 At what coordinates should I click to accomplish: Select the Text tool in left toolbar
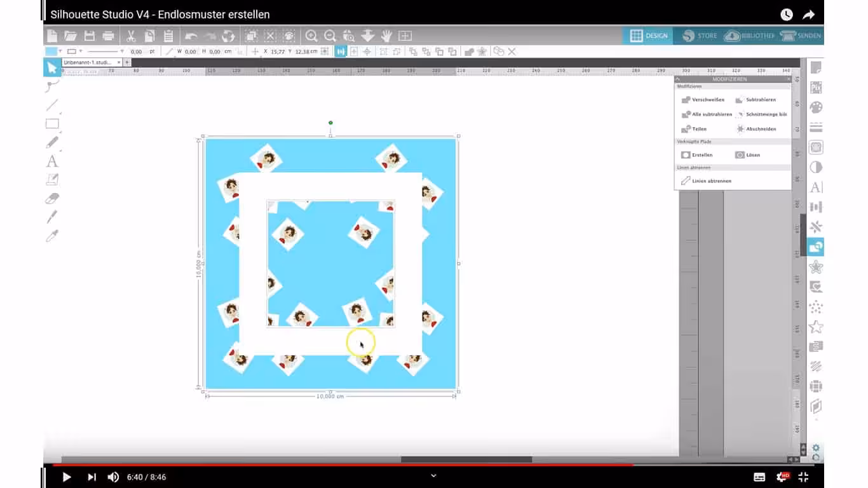pos(53,161)
